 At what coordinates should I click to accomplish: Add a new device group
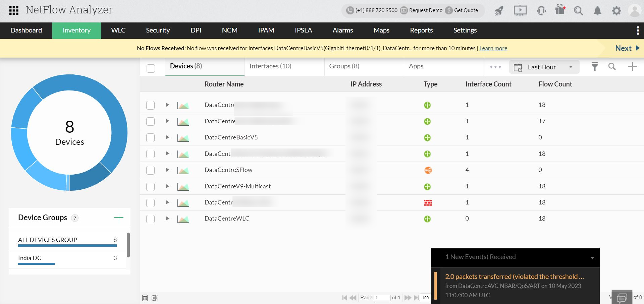pos(119,218)
